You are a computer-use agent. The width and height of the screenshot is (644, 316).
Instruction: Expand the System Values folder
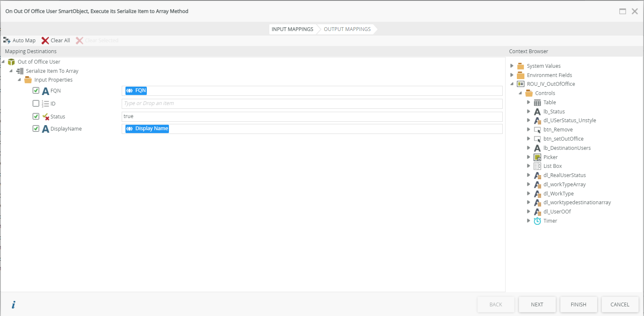[x=512, y=66]
